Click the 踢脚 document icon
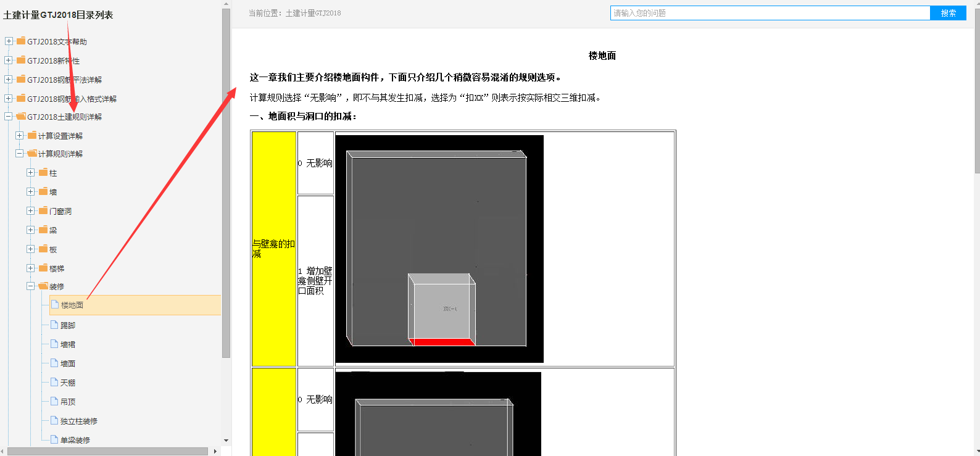 coord(54,325)
